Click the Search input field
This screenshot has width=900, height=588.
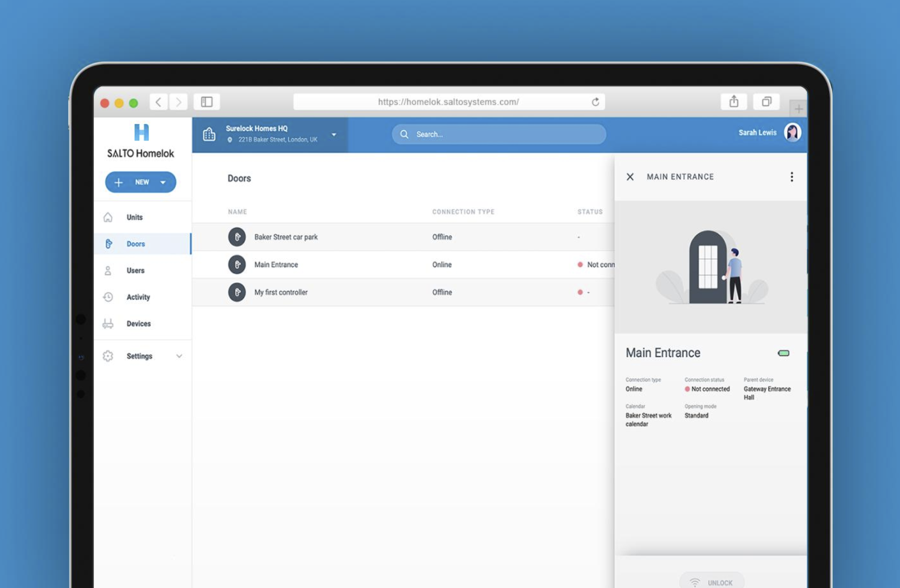click(x=499, y=134)
